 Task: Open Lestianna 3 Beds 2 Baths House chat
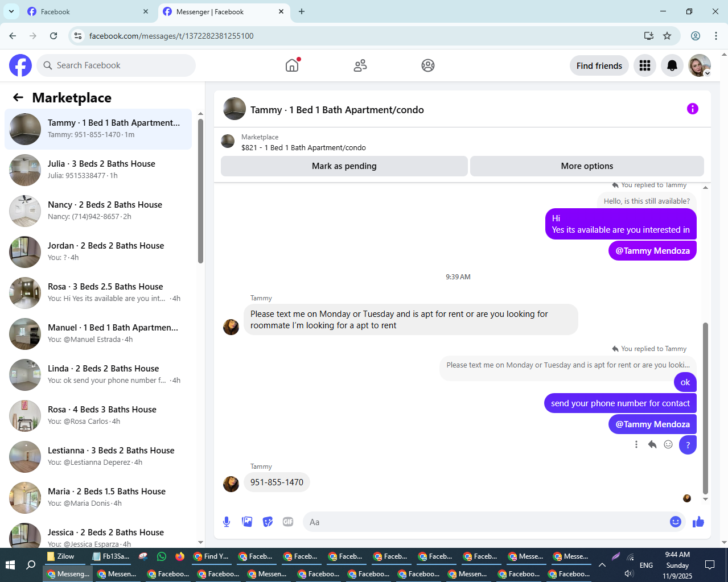[x=98, y=456]
